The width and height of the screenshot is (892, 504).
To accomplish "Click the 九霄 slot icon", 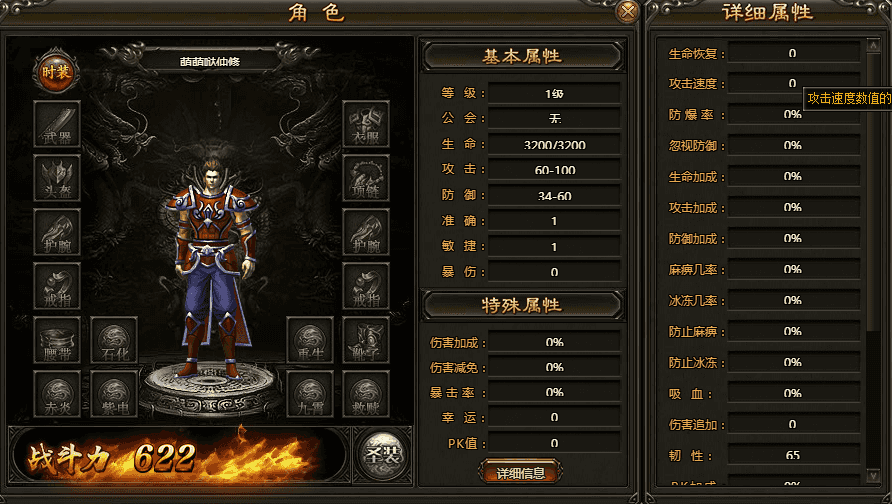I will tap(309, 394).
